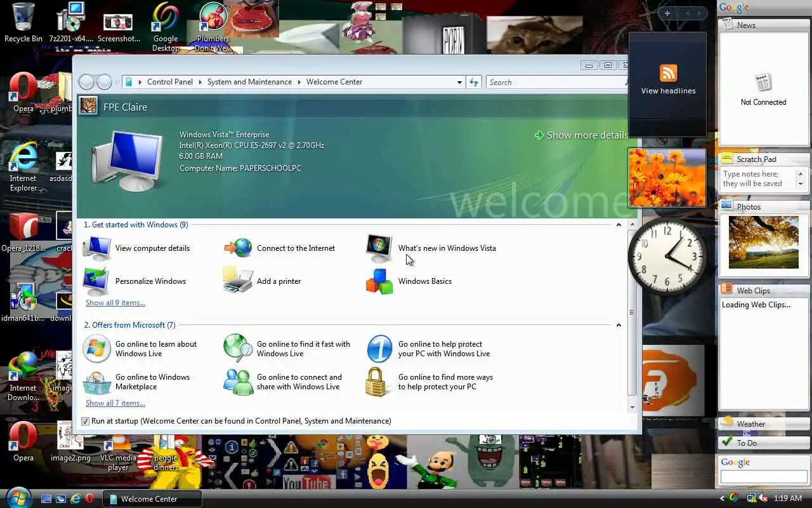The height and width of the screenshot is (508, 812).
Task: Launch Opera from Quick Launch
Action: point(89,499)
